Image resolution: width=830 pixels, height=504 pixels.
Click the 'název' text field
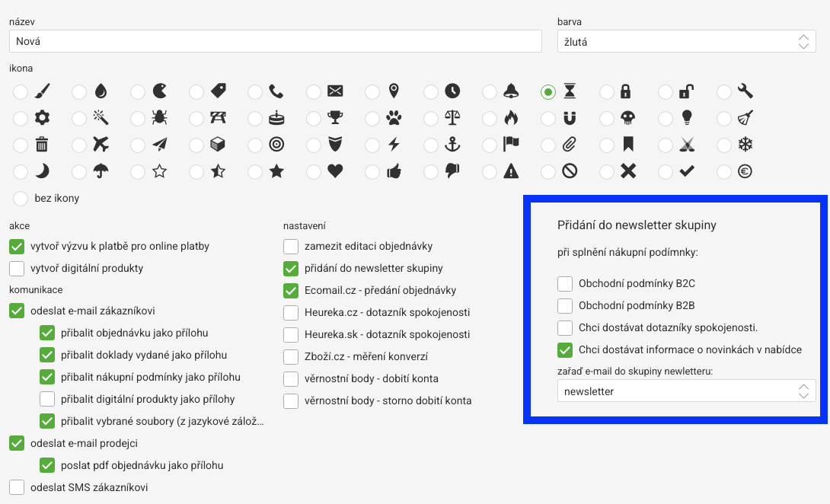click(276, 42)
